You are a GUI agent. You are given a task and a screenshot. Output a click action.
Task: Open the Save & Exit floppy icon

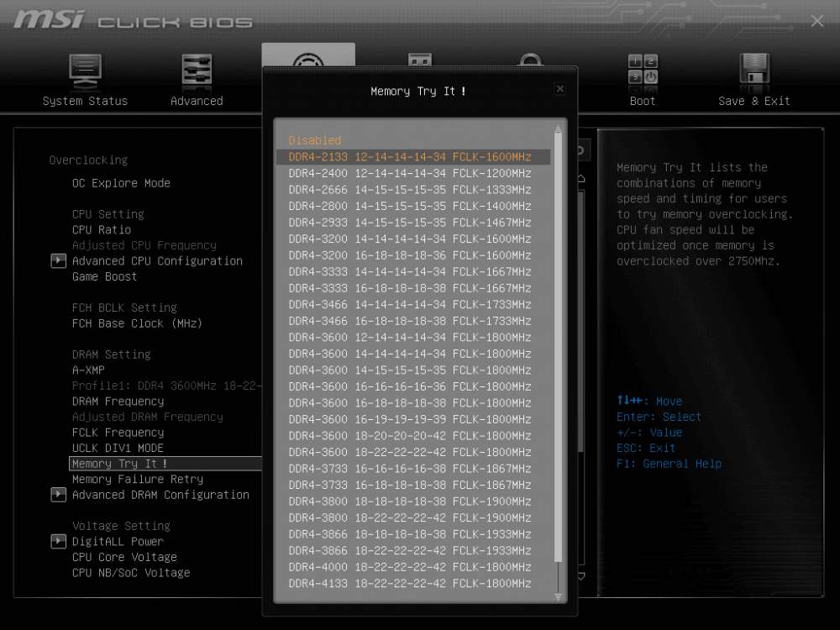(754, 70)
